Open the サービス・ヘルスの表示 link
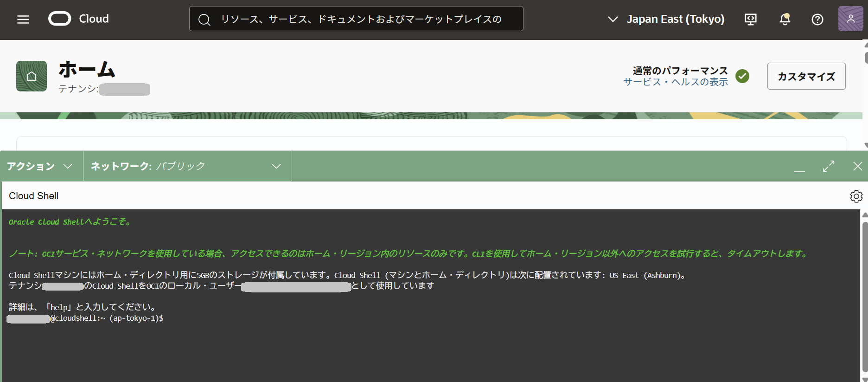The height and width of the screenshot is (382, 868). (675, 82)
